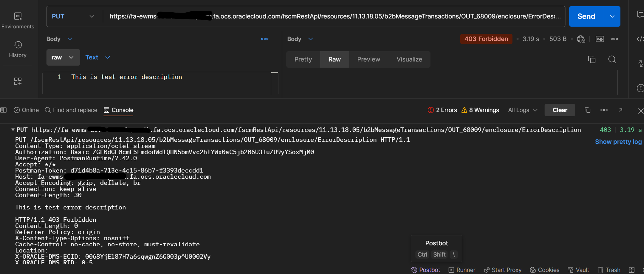Open Postbot from the footer
This screenshot has width=644, height=274.
click(x=425, y=270)
